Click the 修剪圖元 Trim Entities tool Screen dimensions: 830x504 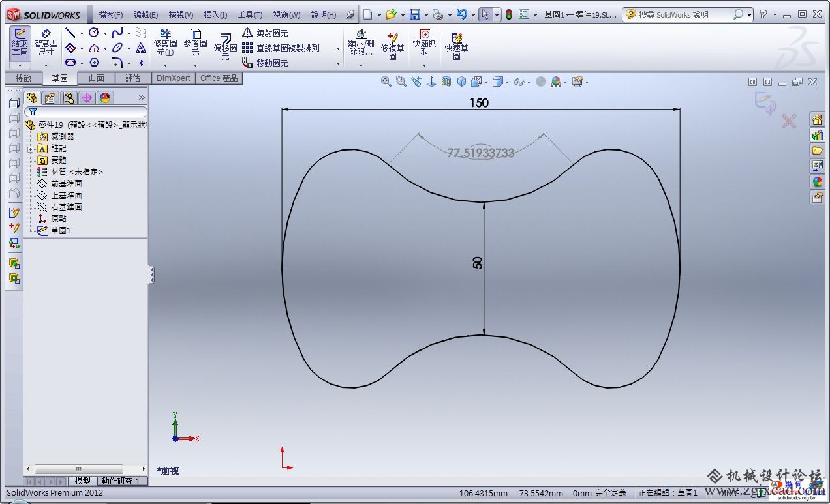(x=165, y=42)
